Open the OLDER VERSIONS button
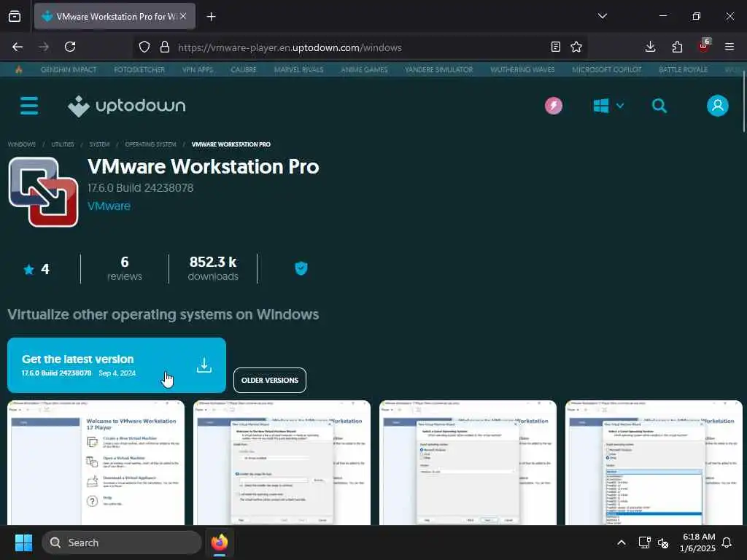 (x=270, y=380)
